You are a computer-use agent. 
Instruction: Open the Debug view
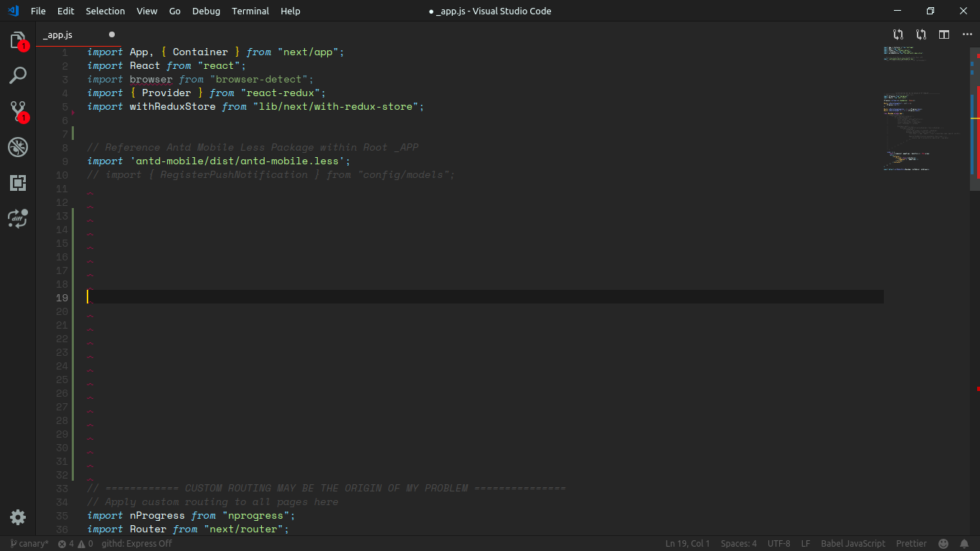[19, 147]
